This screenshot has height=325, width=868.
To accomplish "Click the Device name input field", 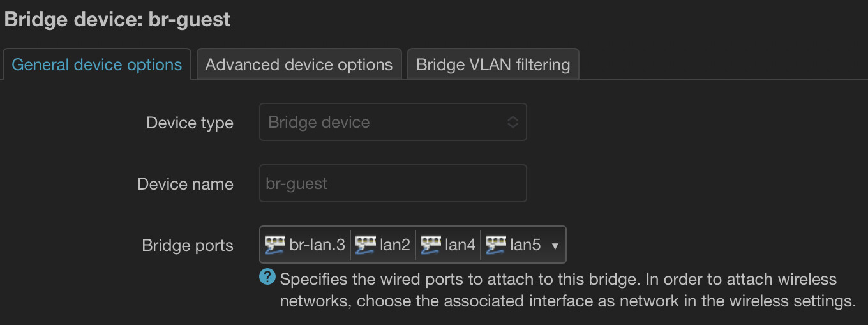I will 393,184.
